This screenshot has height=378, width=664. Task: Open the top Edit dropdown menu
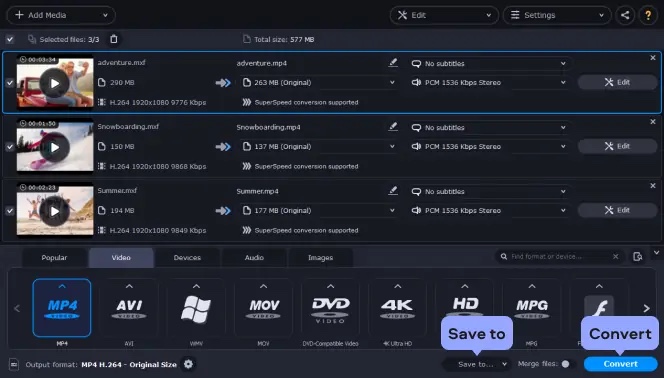click(x=444, y=15)
